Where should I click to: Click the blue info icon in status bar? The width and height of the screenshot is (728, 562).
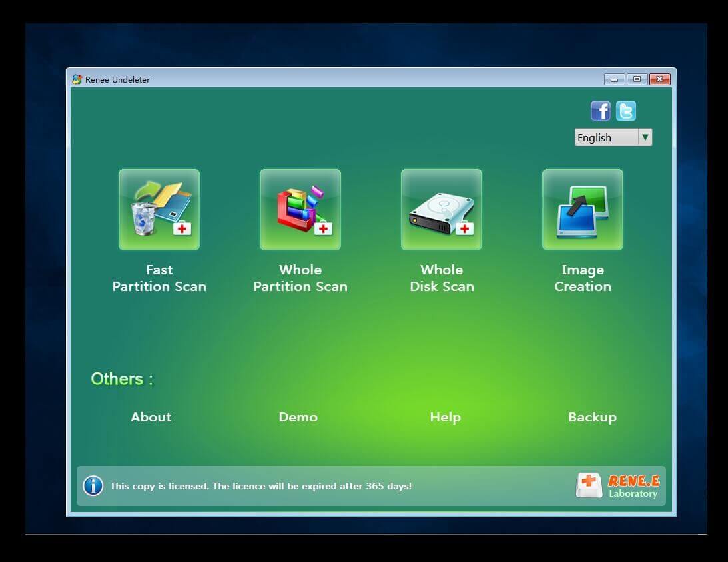[93, 486]
